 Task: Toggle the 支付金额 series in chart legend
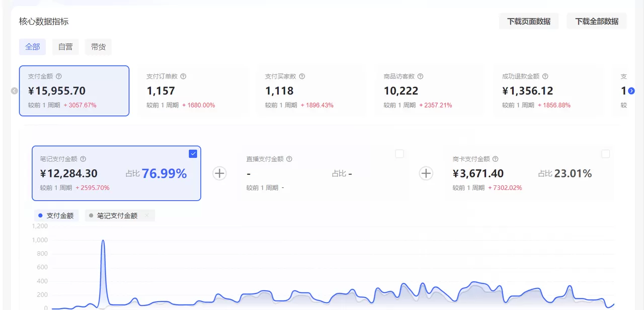pyautogui.click(x=56, y=216)
